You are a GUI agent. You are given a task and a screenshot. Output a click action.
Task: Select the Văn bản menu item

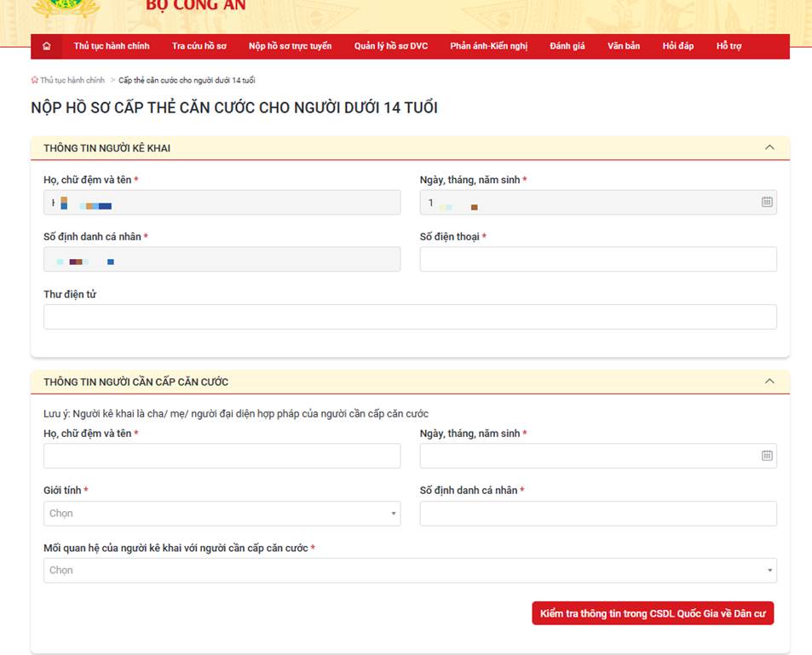pos(624,46)
